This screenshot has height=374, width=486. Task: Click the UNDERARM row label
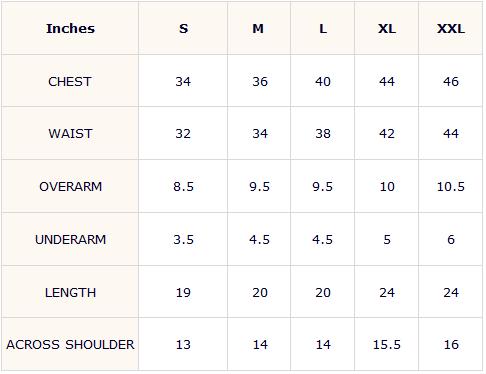click(71, 239)
